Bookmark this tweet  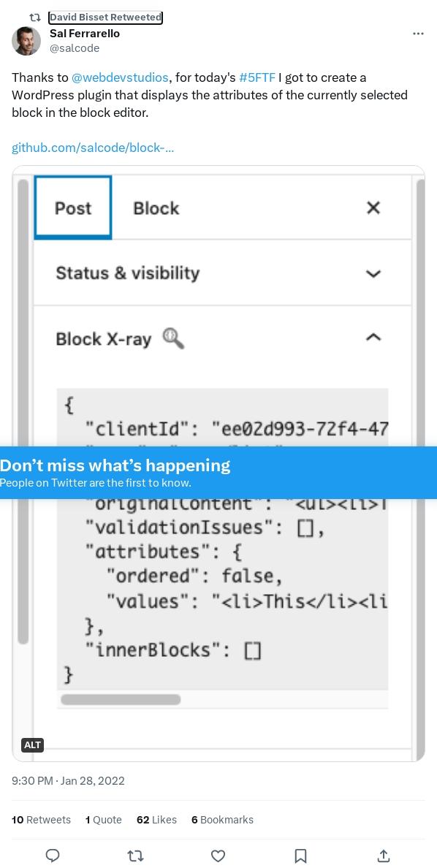(x=301, y=856)
